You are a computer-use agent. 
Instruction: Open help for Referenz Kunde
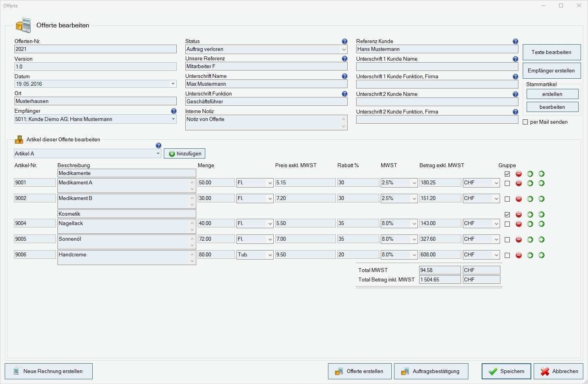[x=515, y=41]
